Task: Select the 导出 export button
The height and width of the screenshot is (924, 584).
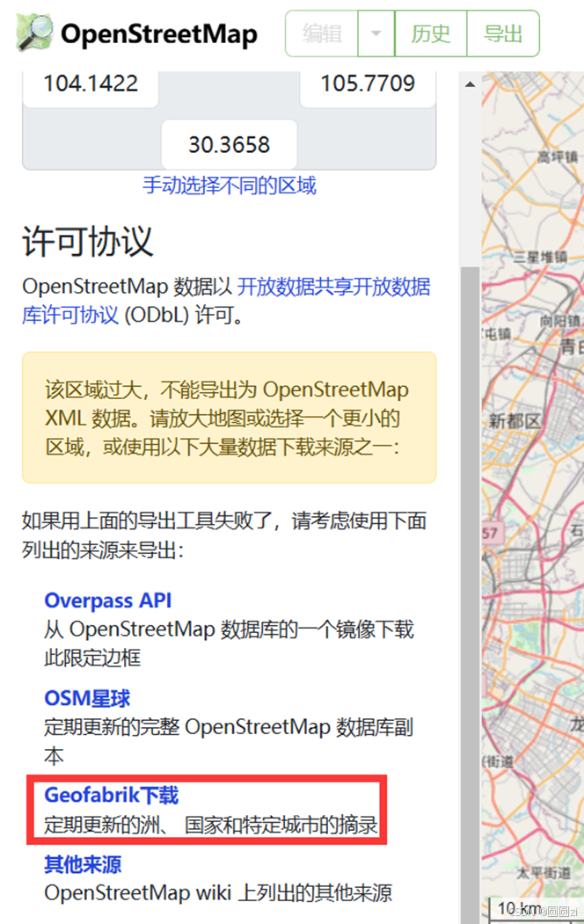Action: pyautogui.click(x=503, y=33)
